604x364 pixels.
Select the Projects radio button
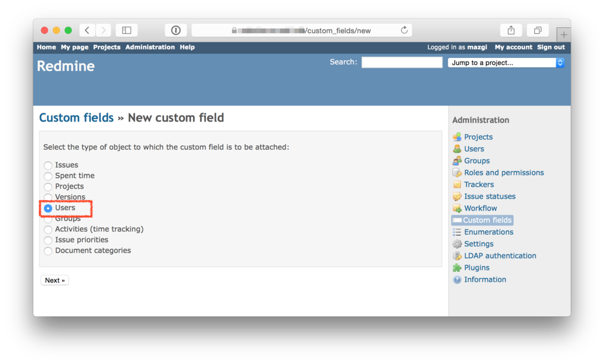coord(48,187)
